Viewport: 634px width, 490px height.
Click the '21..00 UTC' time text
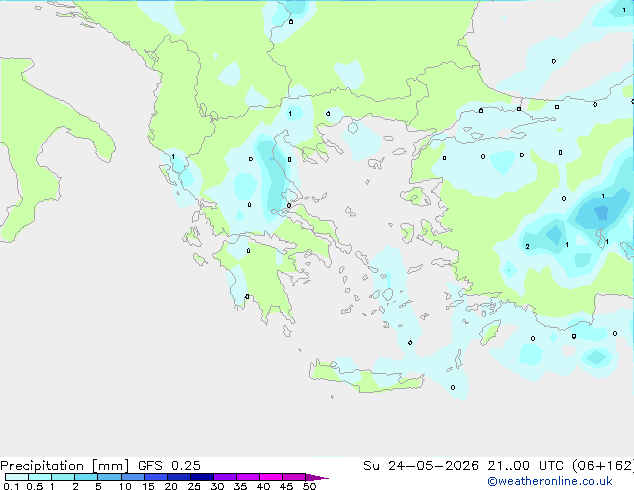click(526, 466)
